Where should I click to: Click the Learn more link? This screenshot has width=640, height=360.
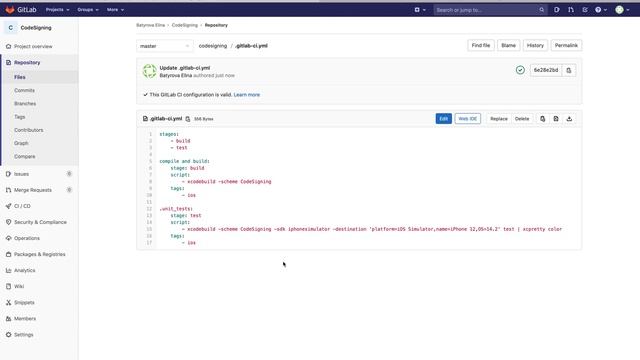coord(247,95)
